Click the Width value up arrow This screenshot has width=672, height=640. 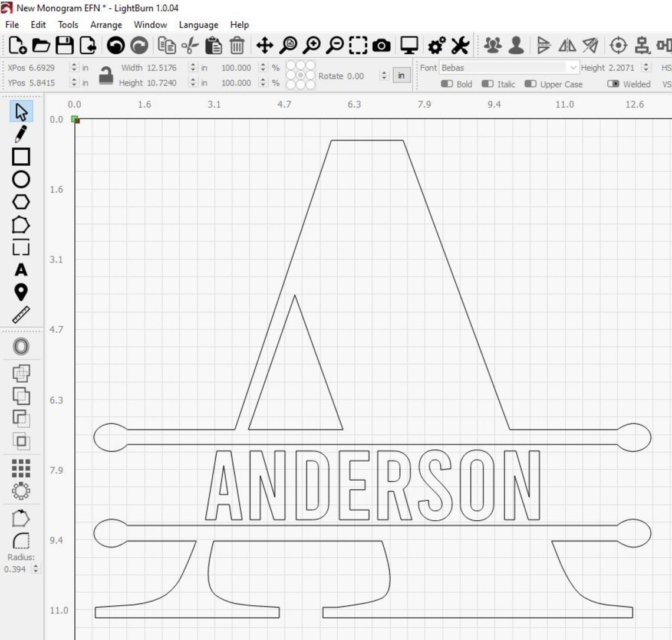192,65
